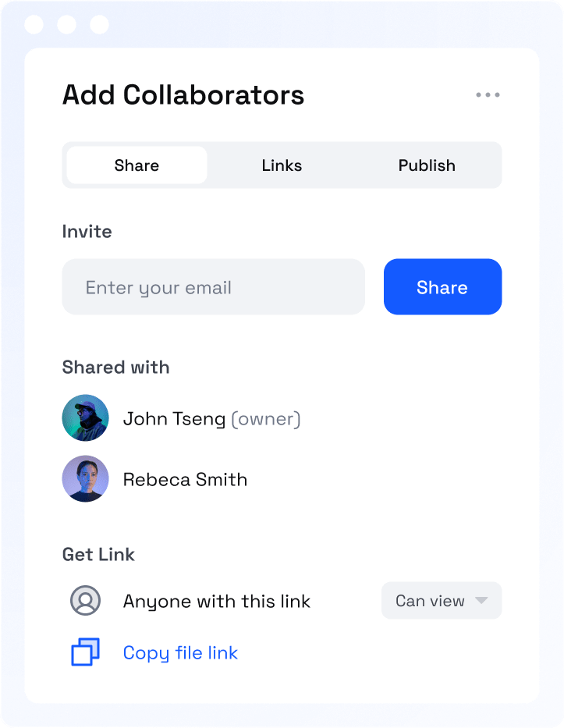Open the three-dot more options menu
The width and height of the screenshot is (564, 728).
488,94
